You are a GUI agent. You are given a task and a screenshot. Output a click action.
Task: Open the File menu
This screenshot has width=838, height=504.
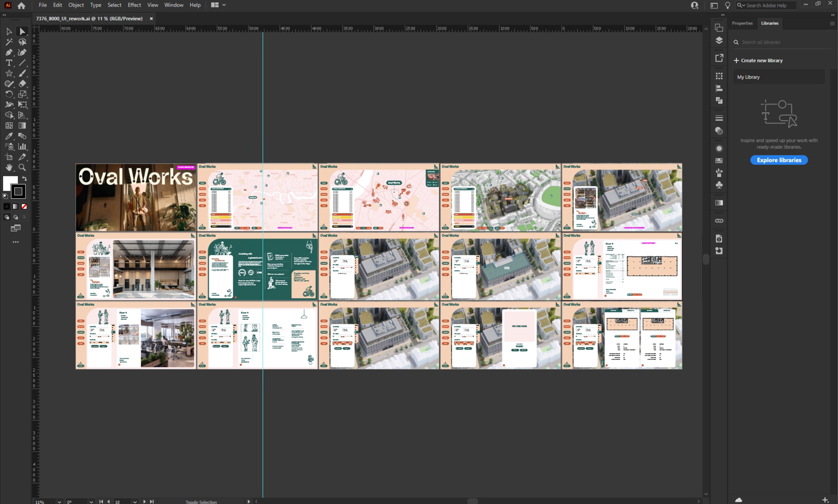point(42,5)
